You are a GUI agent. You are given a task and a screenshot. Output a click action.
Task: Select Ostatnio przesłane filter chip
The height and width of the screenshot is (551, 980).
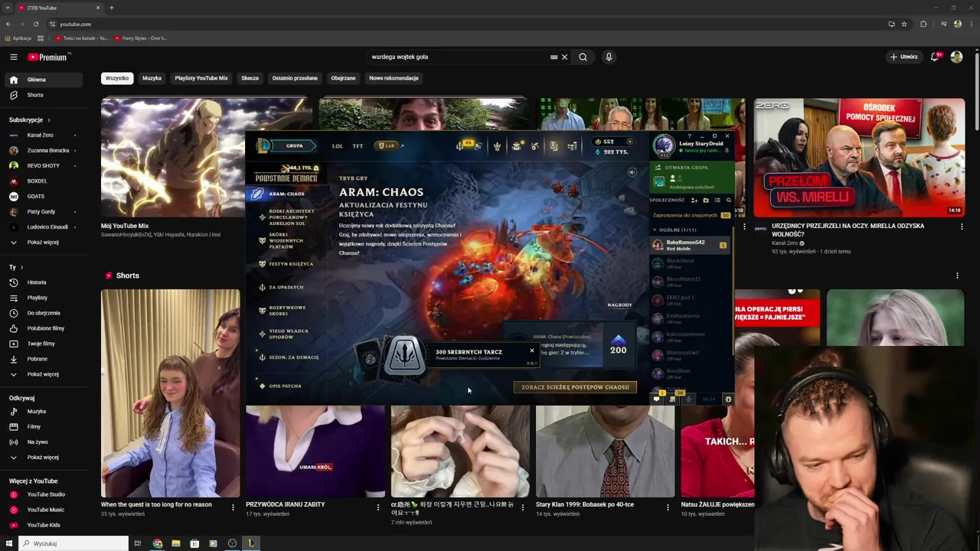coord(295,78)
